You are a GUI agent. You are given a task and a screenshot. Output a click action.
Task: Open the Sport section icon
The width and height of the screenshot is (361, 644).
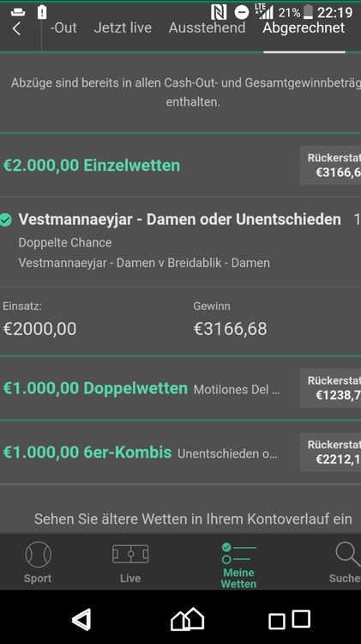[x=38, y=555]
